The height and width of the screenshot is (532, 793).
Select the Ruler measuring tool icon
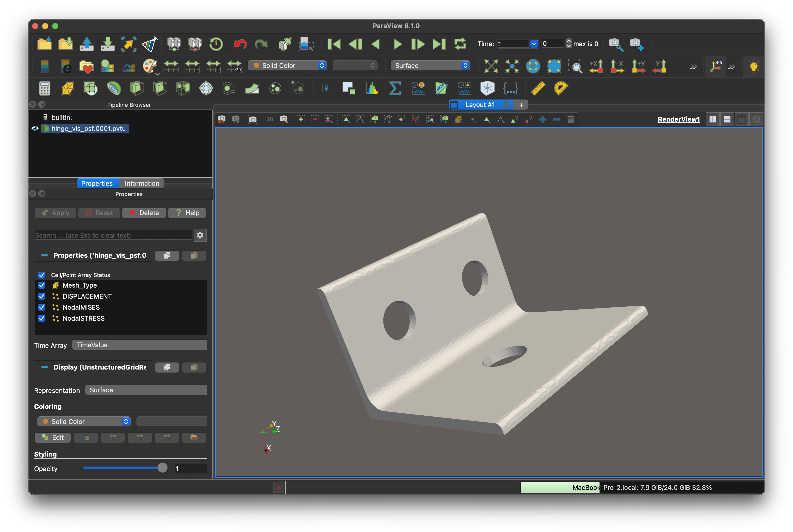pyautogui.click(x=538, y=88)
